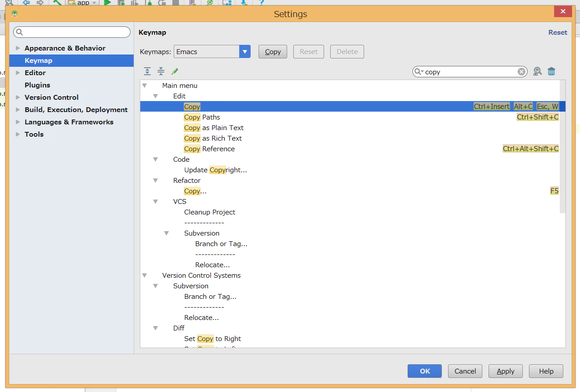
Task: Collapse the Refactor node in the keymap tree
Action: (x=155, y=180)
